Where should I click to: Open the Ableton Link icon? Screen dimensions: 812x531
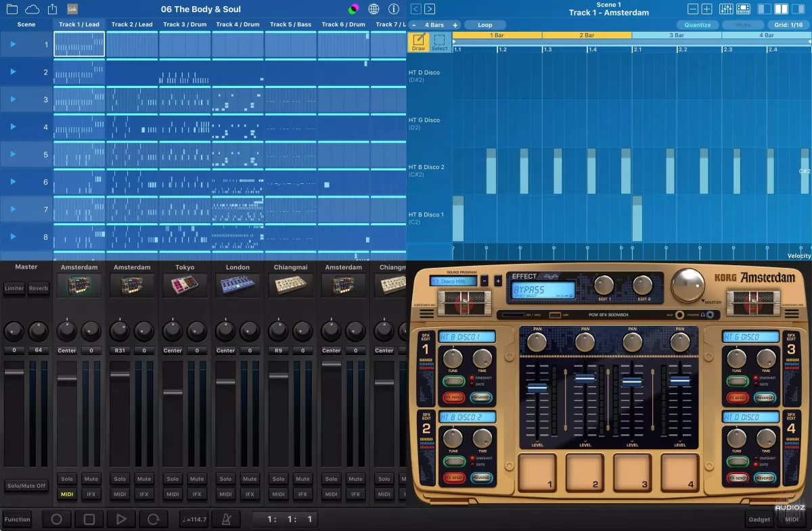(x=72, y=9)
